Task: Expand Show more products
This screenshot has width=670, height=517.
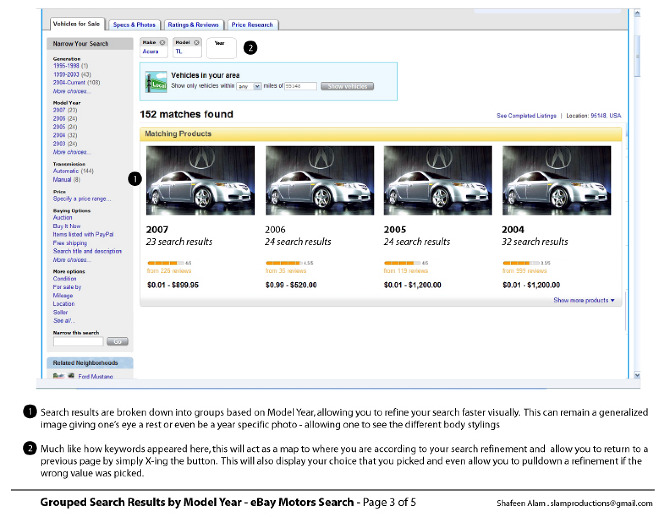Action: [584, 300]
